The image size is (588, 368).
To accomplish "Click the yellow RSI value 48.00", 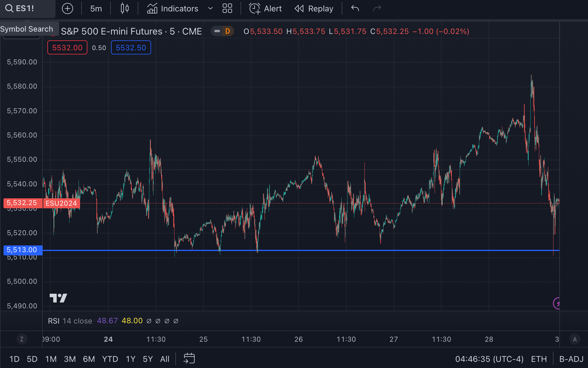I will pyautogui.click(x=132, y=321).
